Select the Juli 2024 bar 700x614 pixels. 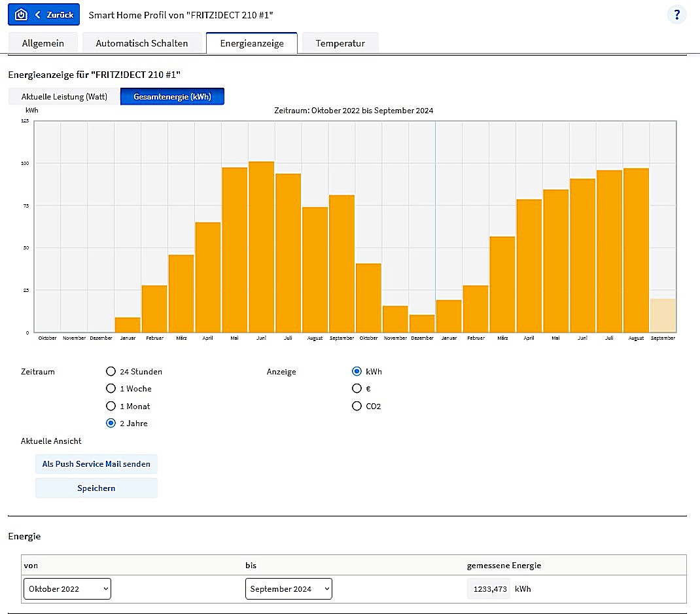point(609,251)
